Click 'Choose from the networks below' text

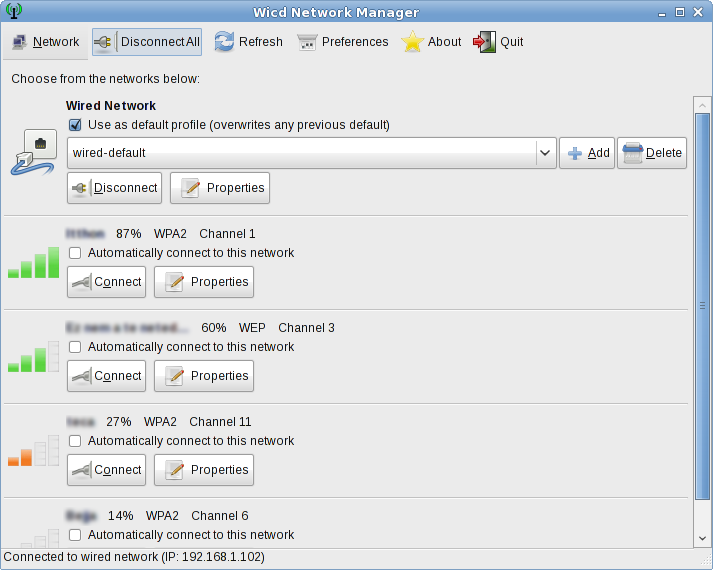click(105, 79)
